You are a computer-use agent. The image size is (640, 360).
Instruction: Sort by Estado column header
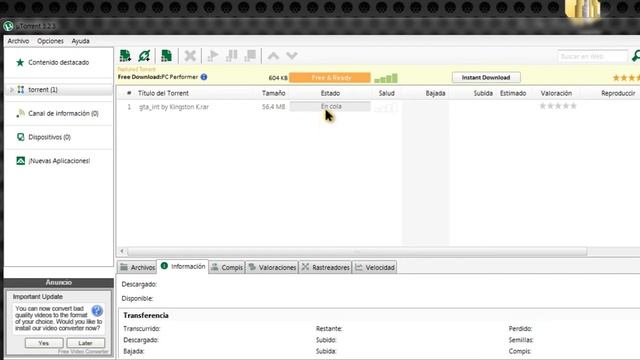coord(330,93)
